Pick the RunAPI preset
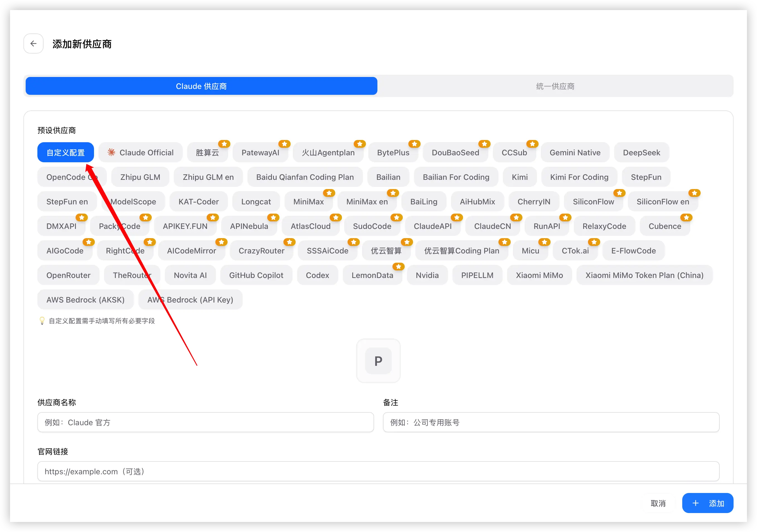This screenshot has height=532, width=757. click(x=547, y=226)
